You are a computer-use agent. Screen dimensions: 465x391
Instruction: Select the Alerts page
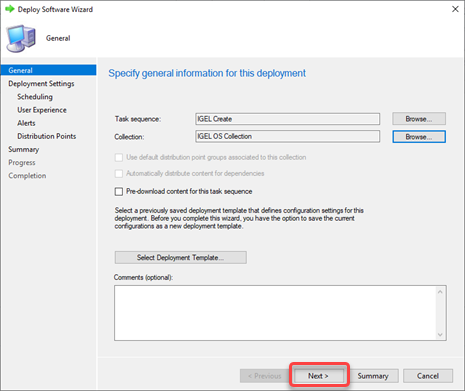26,123
